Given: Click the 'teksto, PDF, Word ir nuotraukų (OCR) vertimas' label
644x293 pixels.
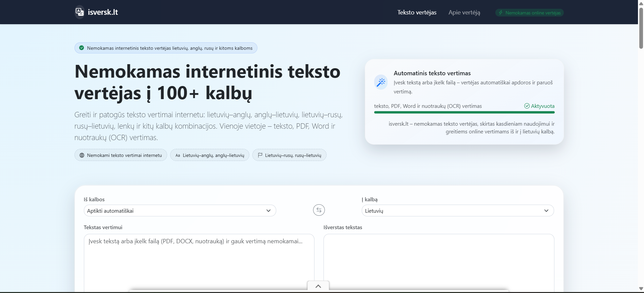Looking at the screenshot, I should (x=428, y=106).
